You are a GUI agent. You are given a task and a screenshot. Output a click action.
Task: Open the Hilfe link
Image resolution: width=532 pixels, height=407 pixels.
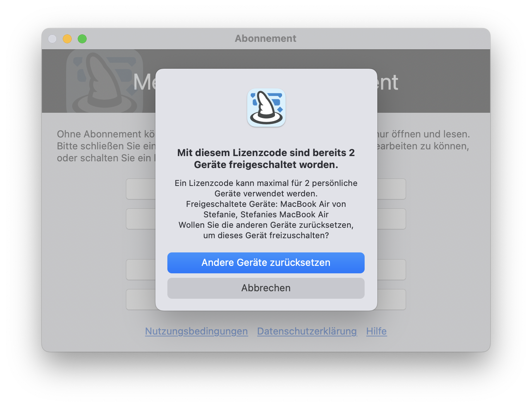tap(376, 331)
